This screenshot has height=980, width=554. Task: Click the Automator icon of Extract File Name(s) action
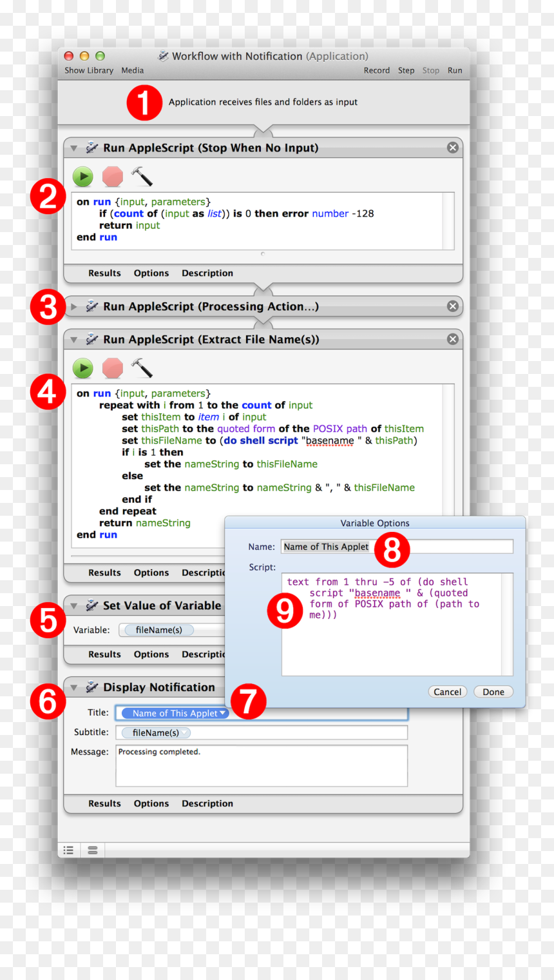[91, 339]
